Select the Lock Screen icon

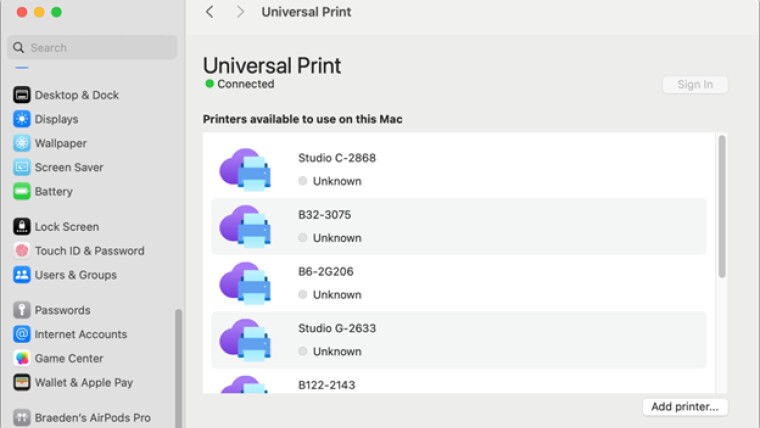pyautogui.click(x=22, y=226)
